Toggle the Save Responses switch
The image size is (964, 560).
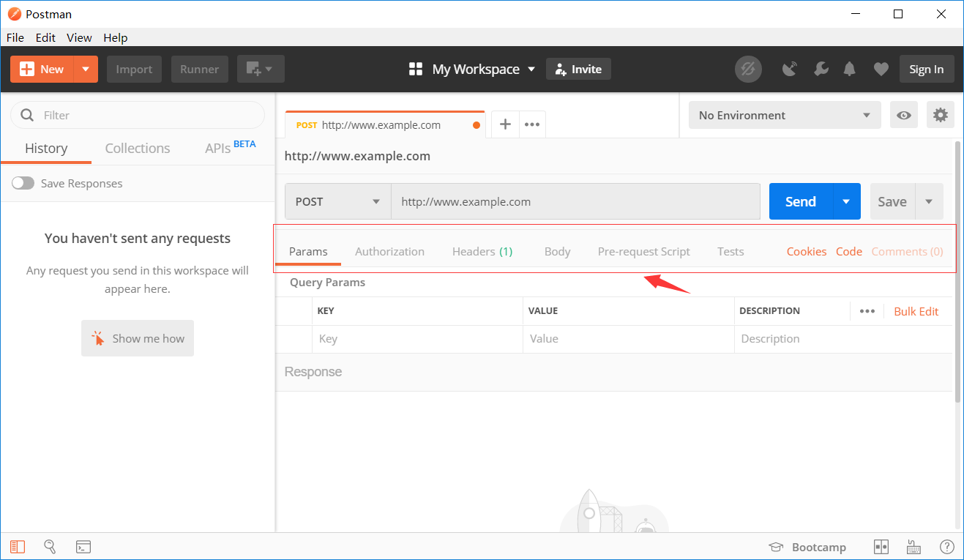pyautogui.click(x=23, y=183)
